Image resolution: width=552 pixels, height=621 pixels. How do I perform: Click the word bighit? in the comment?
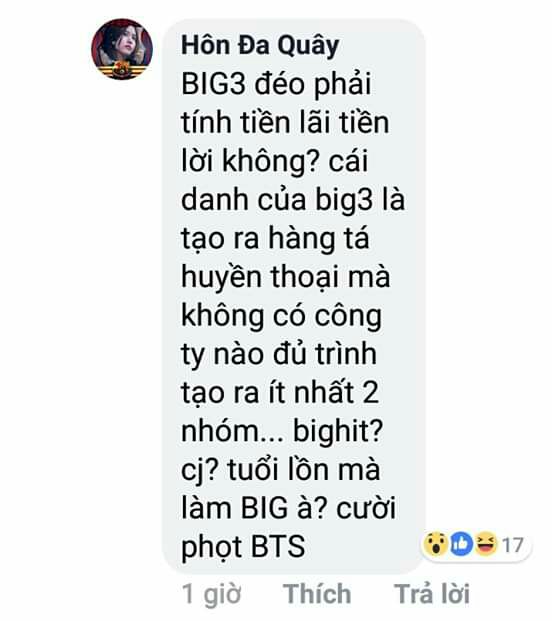[x=338, y=431]
